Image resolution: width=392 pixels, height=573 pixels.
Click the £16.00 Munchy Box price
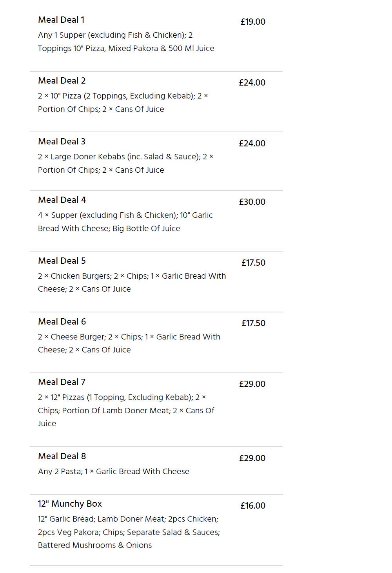253,506
